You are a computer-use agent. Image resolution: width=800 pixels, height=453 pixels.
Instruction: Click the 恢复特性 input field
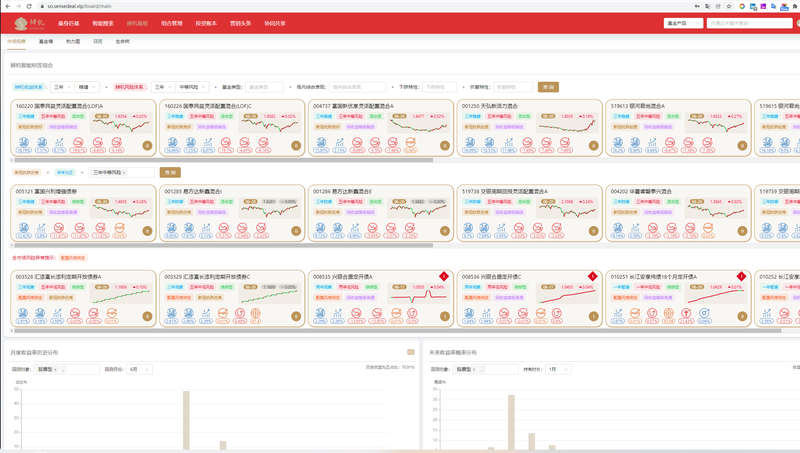click(513, 87)
